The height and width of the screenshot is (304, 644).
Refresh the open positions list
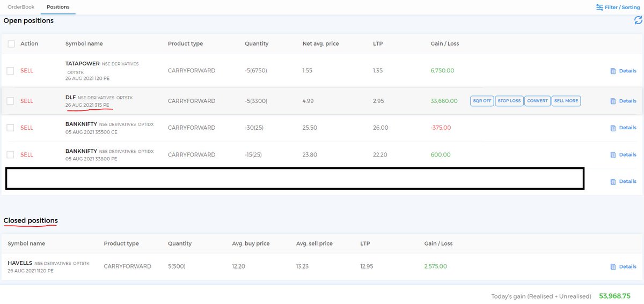pyautogui.click(x=638, y=20)
